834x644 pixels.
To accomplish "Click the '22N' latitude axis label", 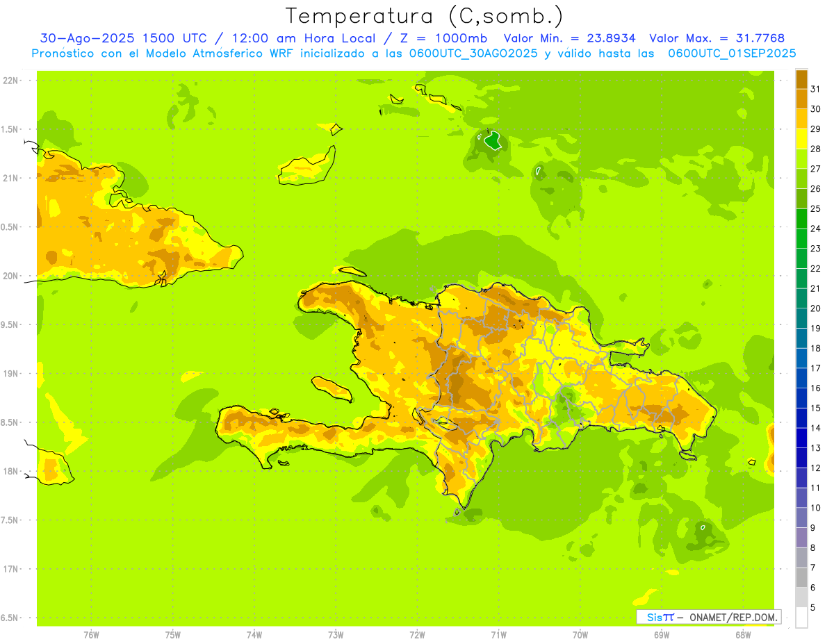I will click(10, 81).
